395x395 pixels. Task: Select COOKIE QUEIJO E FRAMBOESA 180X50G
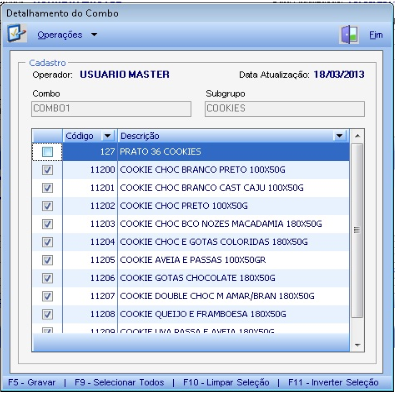pos(191,314)
